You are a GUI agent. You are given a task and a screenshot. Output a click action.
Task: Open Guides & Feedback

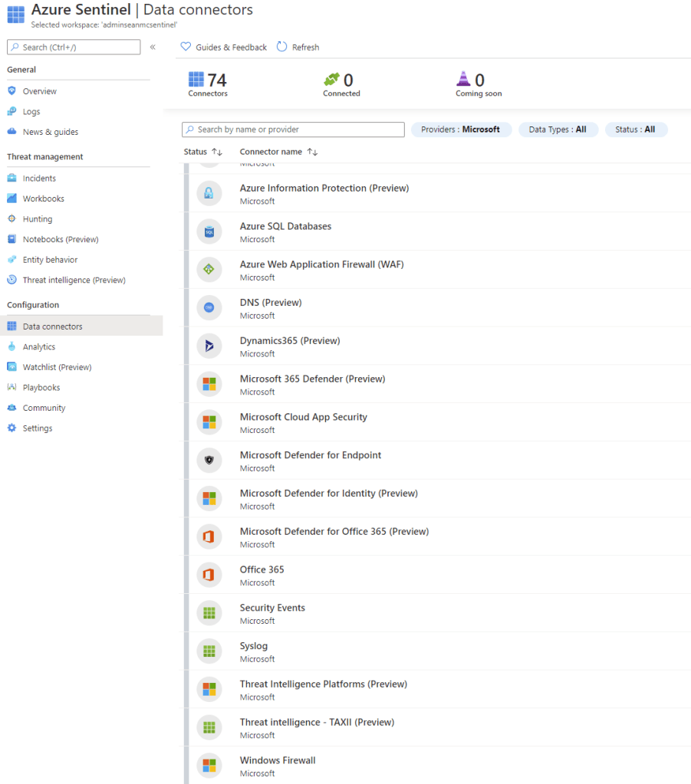point(224,48)
